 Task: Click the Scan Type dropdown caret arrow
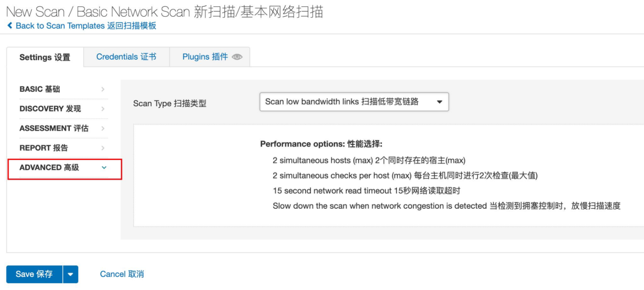click(439, 102)
